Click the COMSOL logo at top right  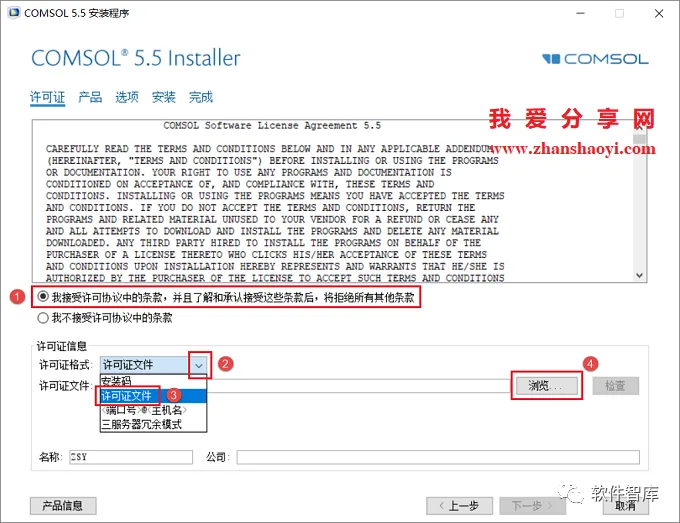[x=595, y=59]
